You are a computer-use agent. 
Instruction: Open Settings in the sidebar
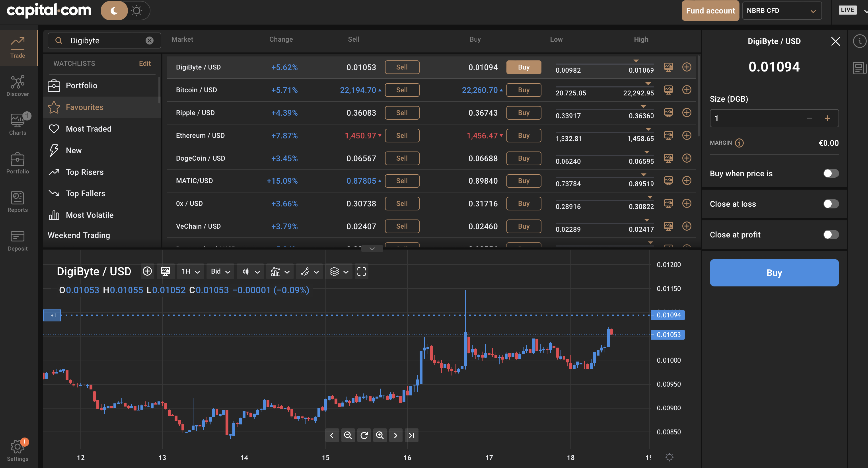coord(18,451)
